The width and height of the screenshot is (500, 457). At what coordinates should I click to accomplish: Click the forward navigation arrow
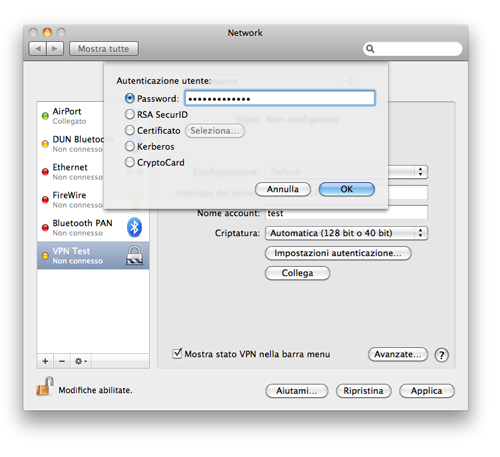pyautogui.click(x=55, y=49)
